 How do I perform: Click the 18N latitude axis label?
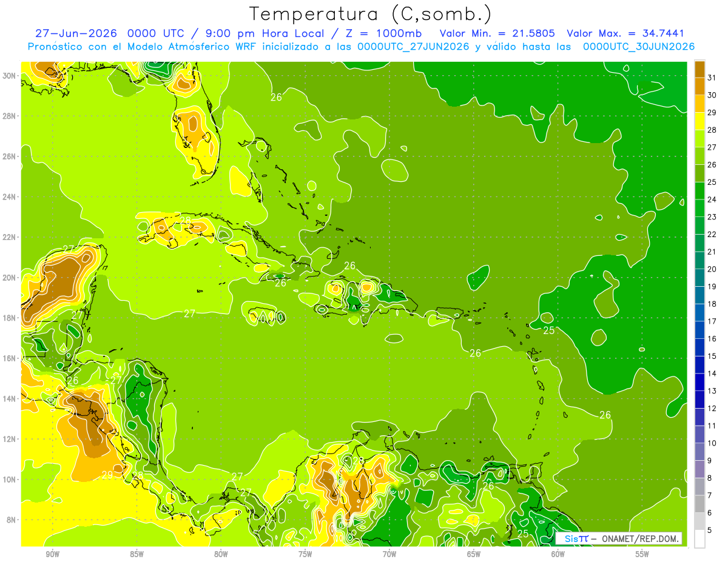point(9,318)
